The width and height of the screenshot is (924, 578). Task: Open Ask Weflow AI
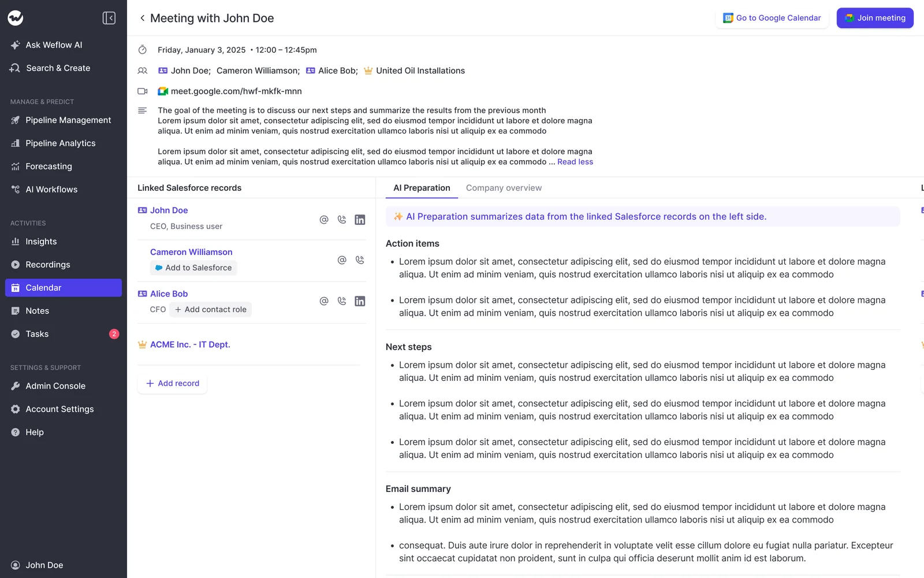click(x=64, y=45)
